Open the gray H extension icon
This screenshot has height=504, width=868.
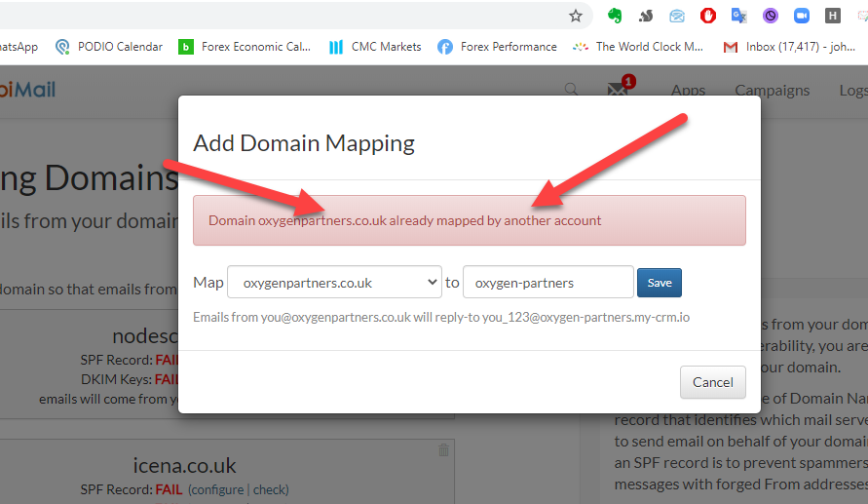coord(832,16)
